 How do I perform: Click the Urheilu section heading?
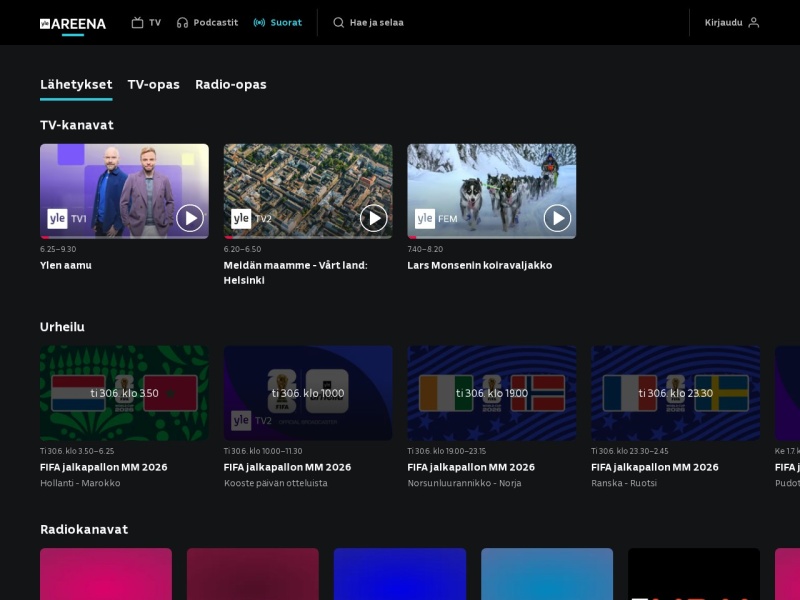tap(62, 327)
